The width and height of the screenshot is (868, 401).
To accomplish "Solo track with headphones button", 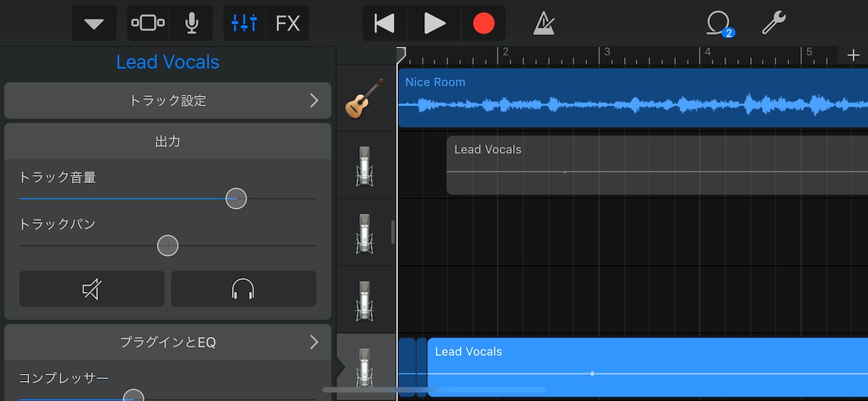I will click(243, 288).
